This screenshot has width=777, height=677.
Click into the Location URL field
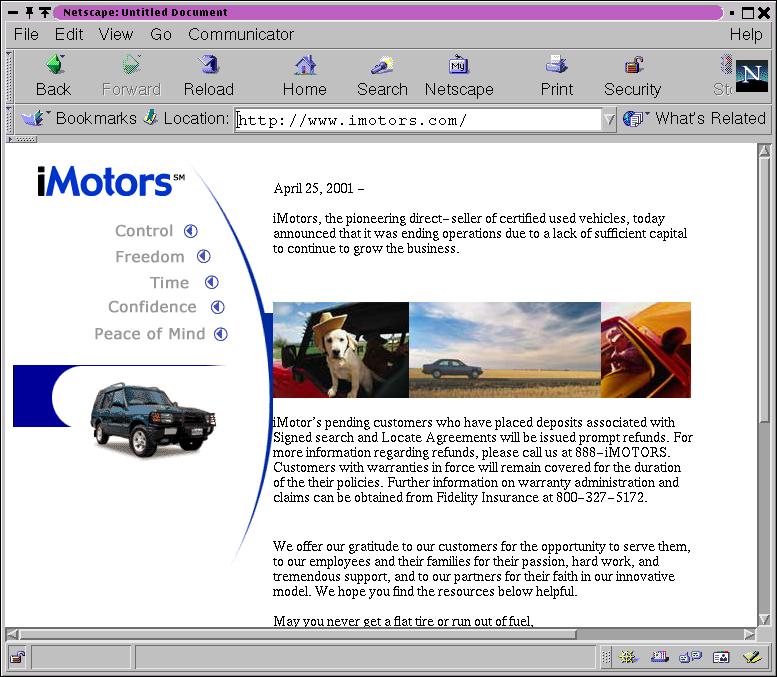(418, 120)
